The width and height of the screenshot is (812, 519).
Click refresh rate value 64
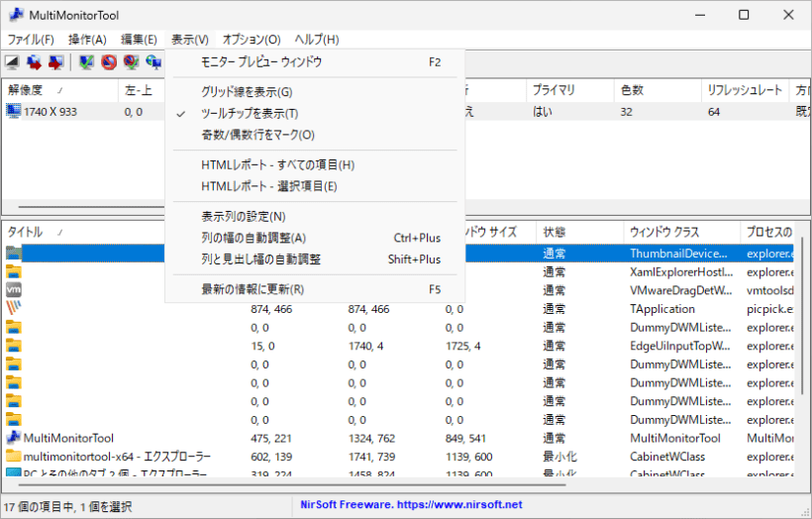[x=714, y=112]
